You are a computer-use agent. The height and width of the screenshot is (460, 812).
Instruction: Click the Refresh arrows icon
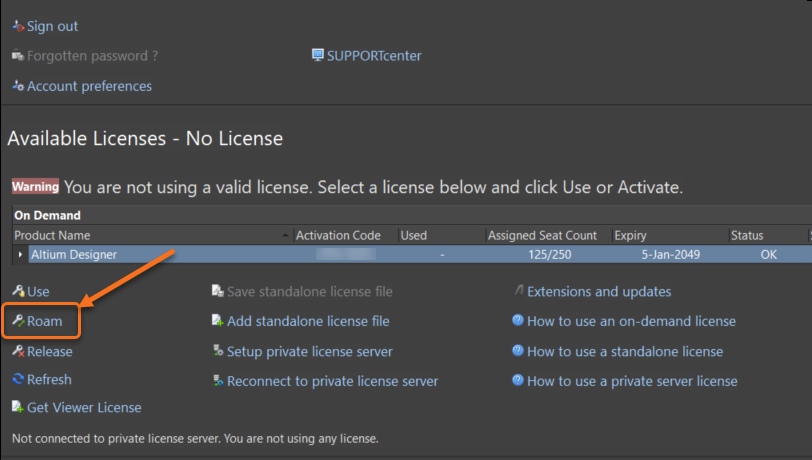coord(18,380)
